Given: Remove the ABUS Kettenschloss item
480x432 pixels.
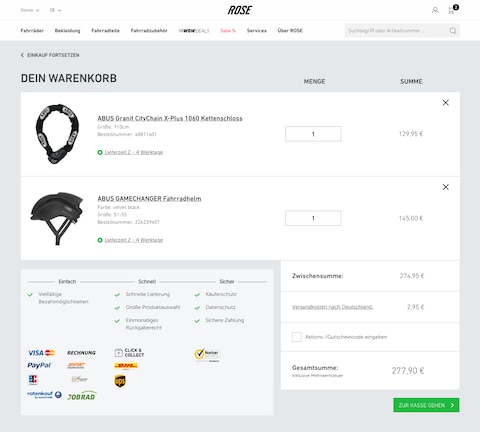Looking at the screenshot, I should tap(446, 103).
